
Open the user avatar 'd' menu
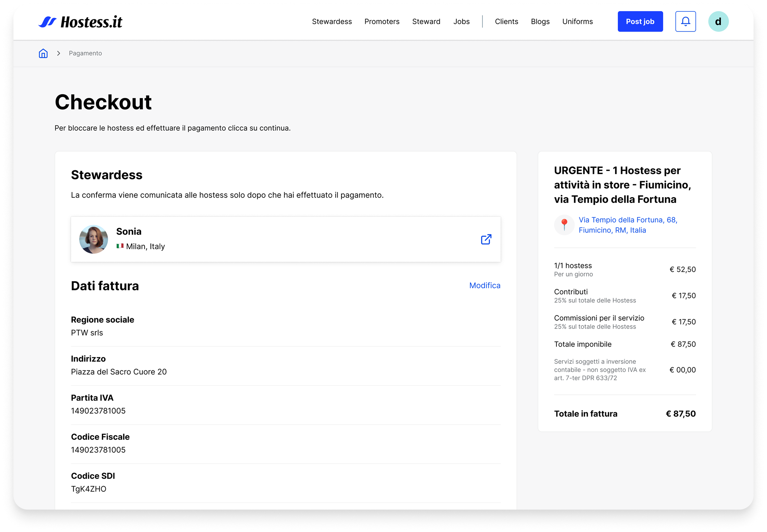coord(718,21)
